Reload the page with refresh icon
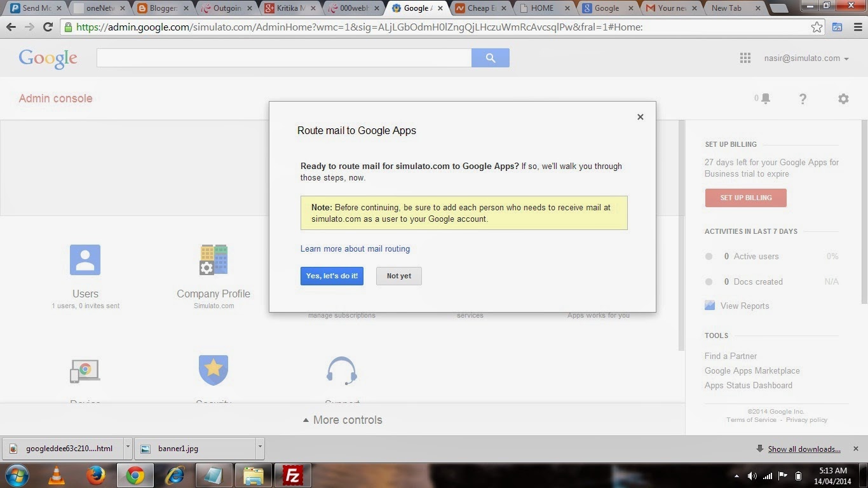 (x=48, y=27)
